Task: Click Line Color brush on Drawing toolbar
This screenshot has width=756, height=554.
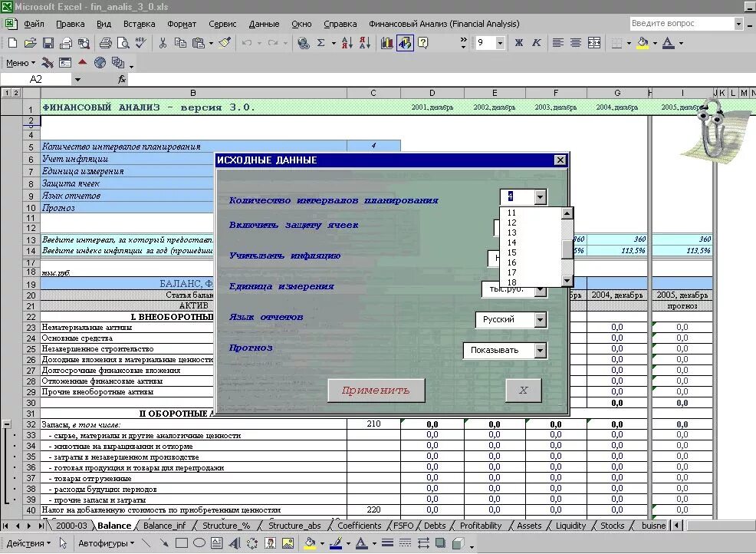Action: tap(336, 543)
